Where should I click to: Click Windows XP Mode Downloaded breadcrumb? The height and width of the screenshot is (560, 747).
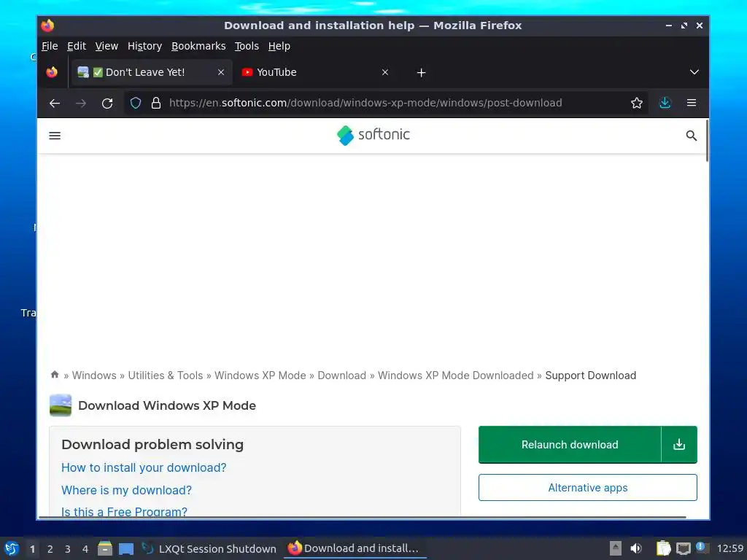[x=455, y=376]
